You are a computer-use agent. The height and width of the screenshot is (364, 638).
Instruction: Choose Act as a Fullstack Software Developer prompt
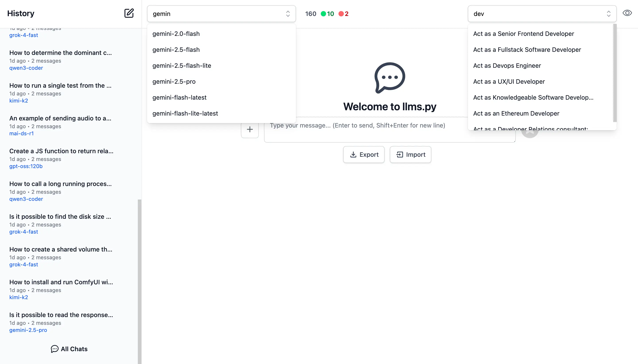[540, 50]
